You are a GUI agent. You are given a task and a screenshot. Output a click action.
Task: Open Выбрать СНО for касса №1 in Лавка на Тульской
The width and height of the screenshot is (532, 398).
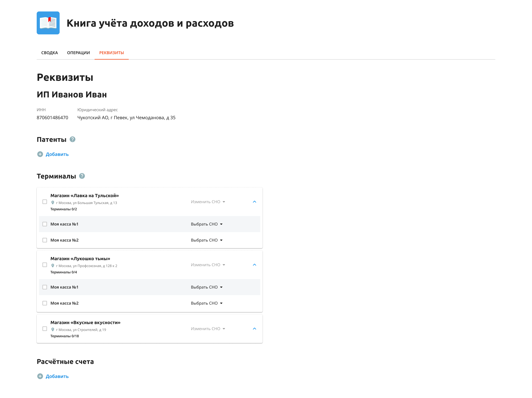pos(207,224)
